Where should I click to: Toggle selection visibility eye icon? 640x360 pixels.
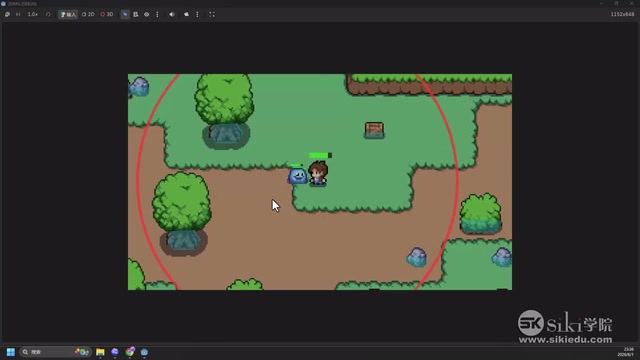coord(147,14)
